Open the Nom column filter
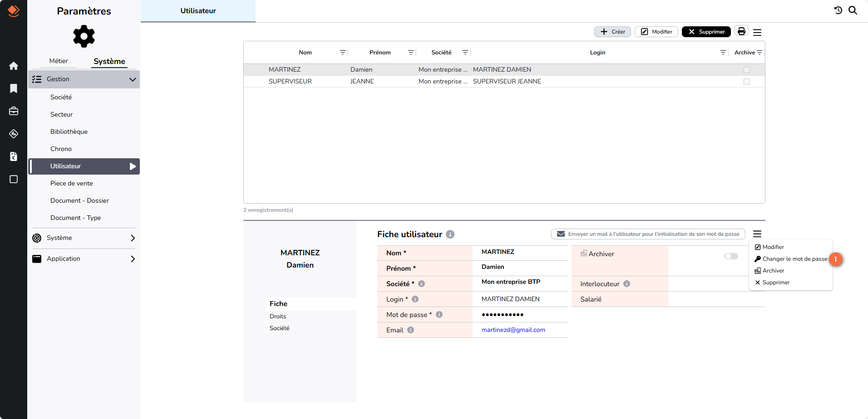The width and height of the screenshot is (868, 419). click(x=343, y=53)
